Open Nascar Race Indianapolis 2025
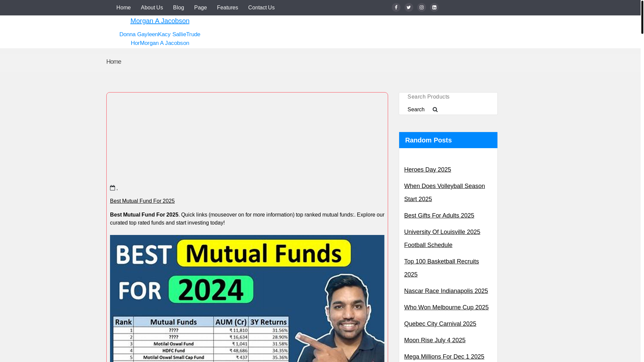Viewport: 644px width, 362px height. tap(446, 291)
